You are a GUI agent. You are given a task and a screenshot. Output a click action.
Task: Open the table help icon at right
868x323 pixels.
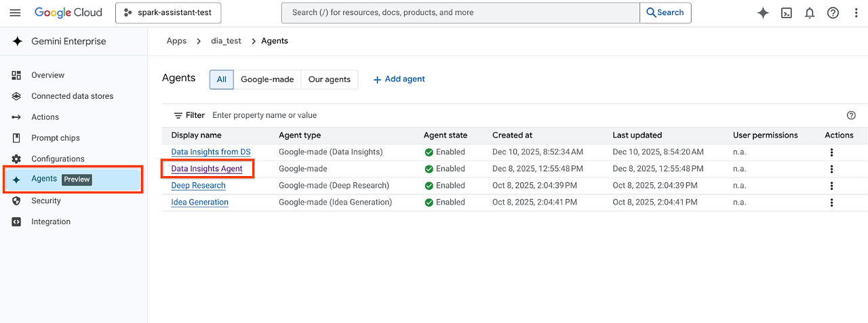851,115
